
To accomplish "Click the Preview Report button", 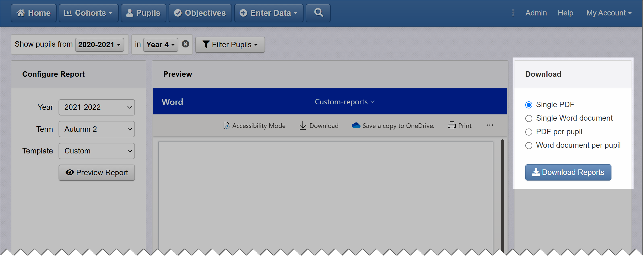I will point(97,173).
